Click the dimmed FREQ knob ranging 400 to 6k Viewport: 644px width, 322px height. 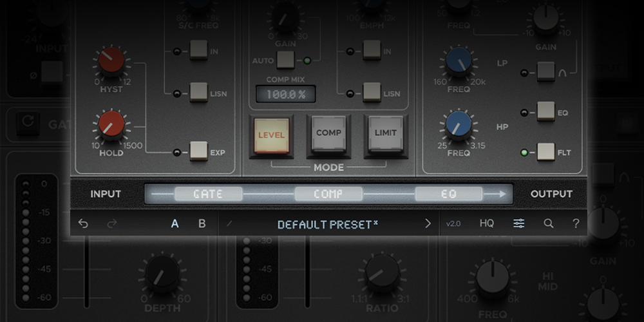click(493, 278)
